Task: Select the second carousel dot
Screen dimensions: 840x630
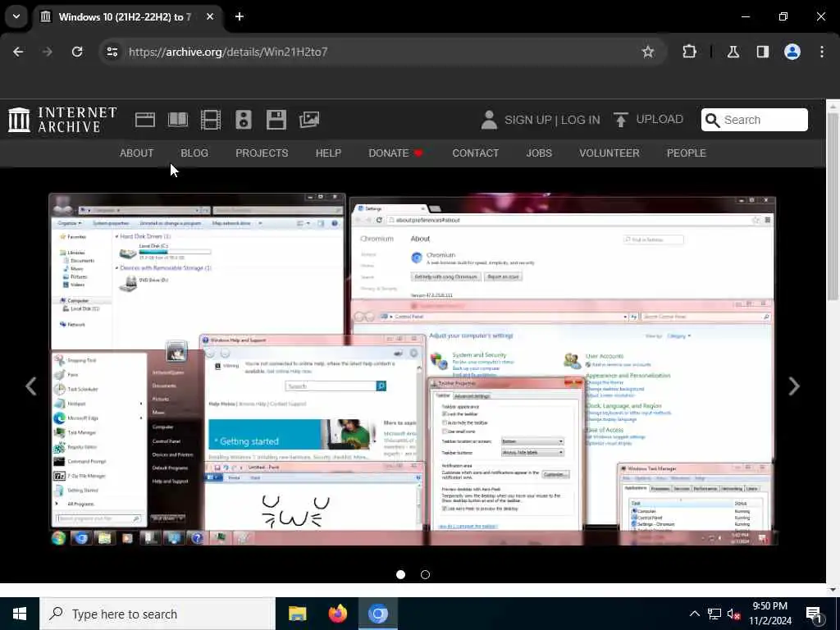Action: point(426,574)
